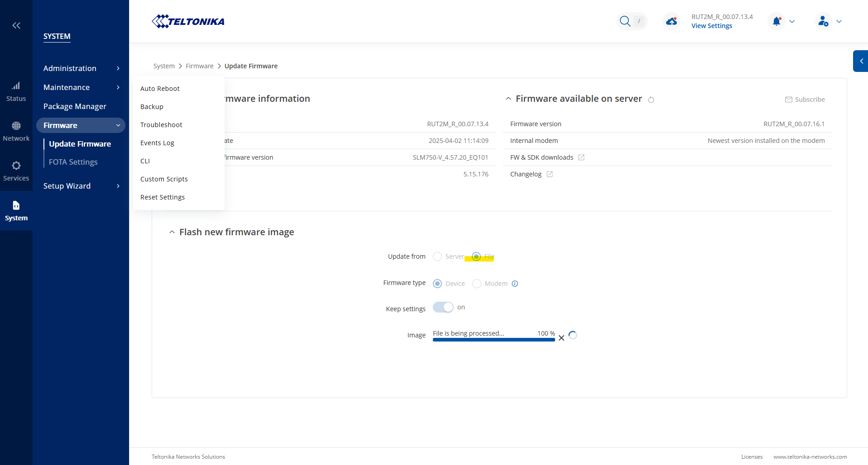Click the search magnifier icon

point(625,21)
